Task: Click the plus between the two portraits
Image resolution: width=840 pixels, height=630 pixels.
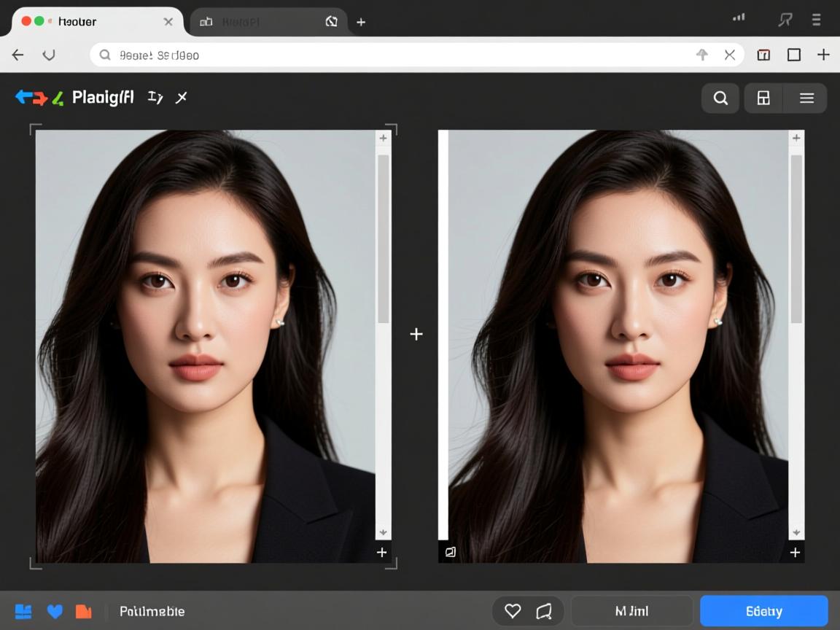Action: (x=416, y=334)
